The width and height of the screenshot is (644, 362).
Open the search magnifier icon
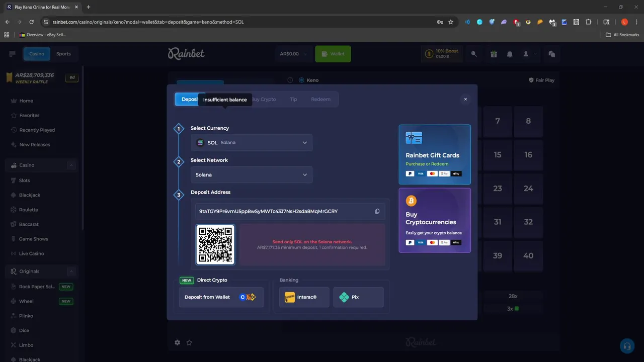(x=473, y=54)
